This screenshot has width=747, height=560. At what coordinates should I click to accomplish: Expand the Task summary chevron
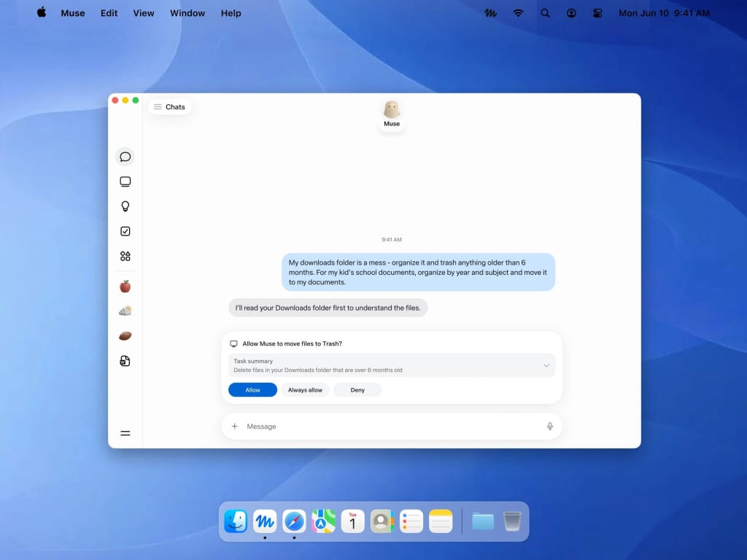tap(546, 365)
